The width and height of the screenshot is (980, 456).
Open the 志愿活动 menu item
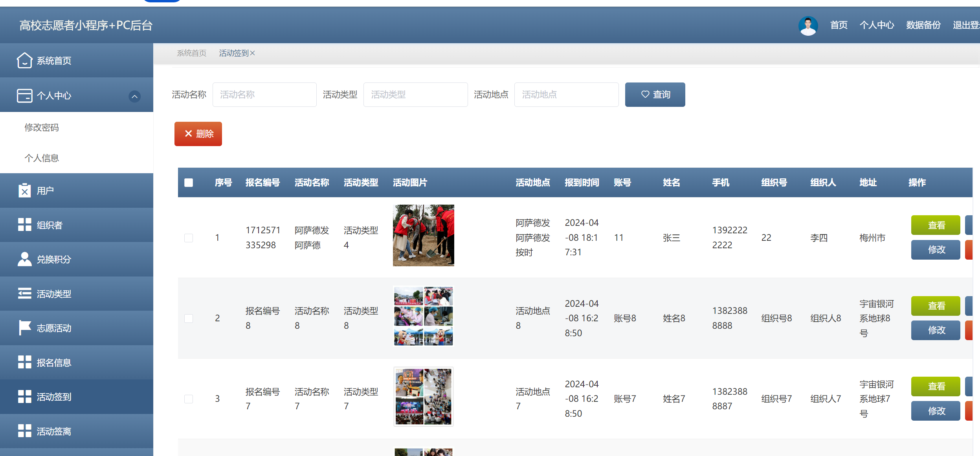coord(77,328)
